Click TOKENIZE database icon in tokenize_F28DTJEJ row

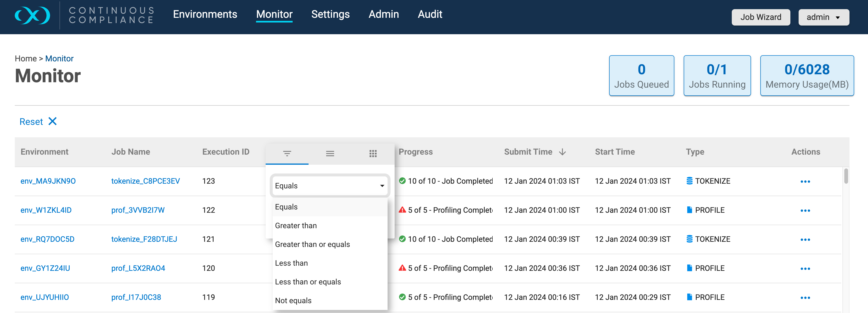point(689,239)
